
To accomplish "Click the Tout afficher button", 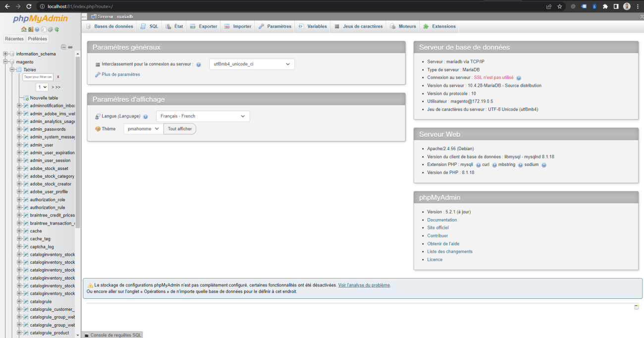I will pos(179,128).
